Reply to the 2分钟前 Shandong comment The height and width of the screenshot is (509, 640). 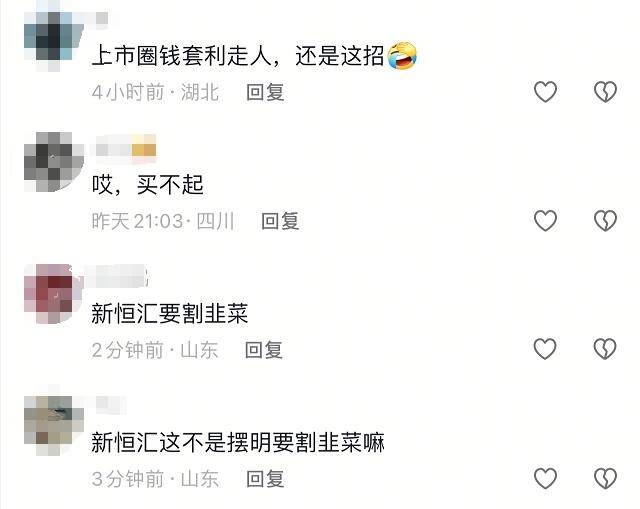coord(264,350)
